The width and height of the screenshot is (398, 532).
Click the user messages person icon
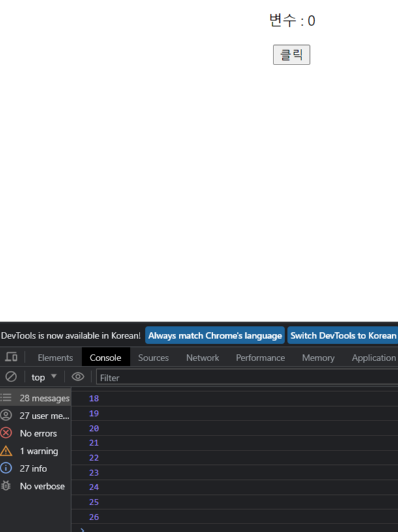[6, 415]
